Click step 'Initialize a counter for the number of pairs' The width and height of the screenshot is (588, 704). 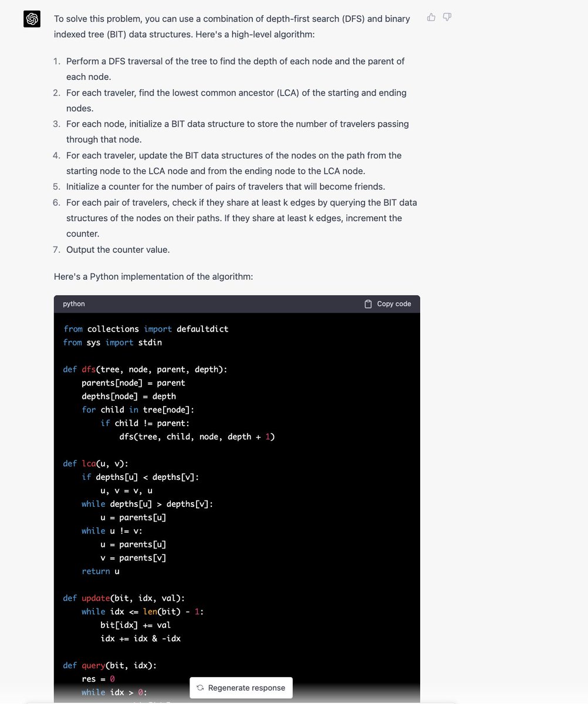point(226,187)
